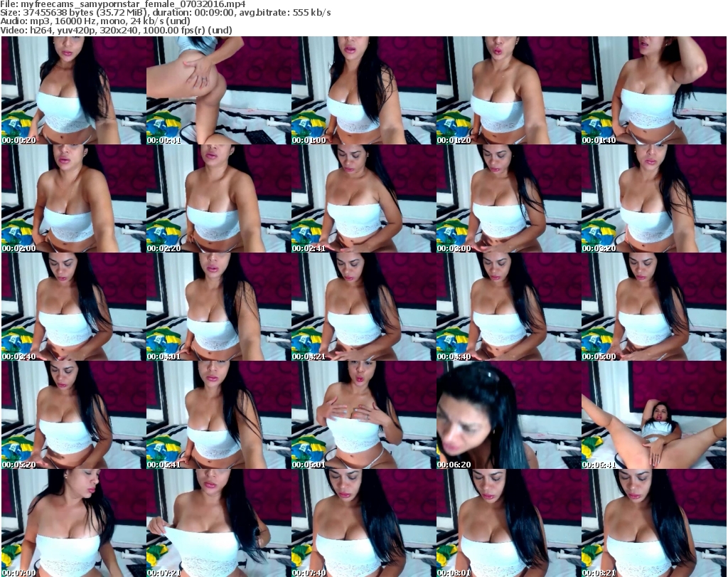Click the frame timestamped 00:07:40
The image size is (728, 577).
pos(363,523)
